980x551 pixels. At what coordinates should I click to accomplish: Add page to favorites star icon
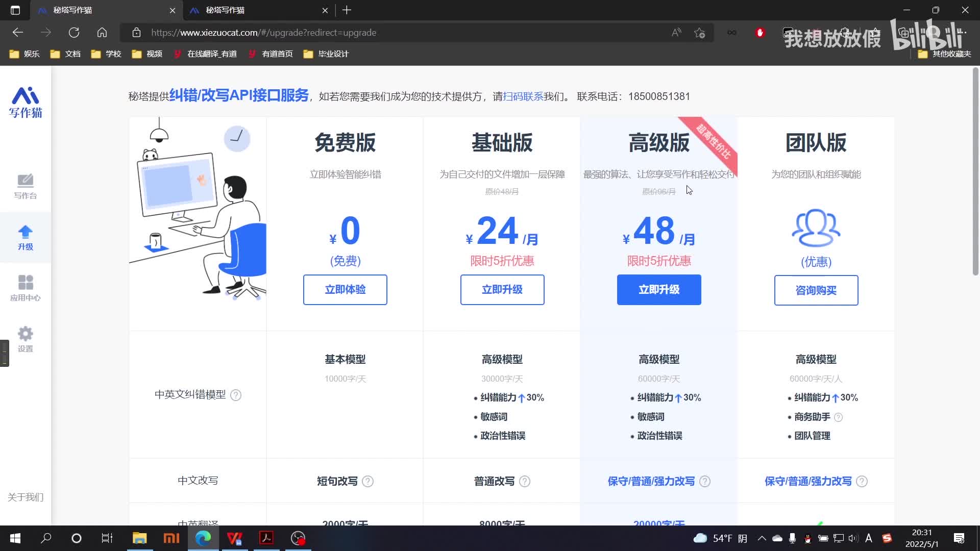click(699, 33)
